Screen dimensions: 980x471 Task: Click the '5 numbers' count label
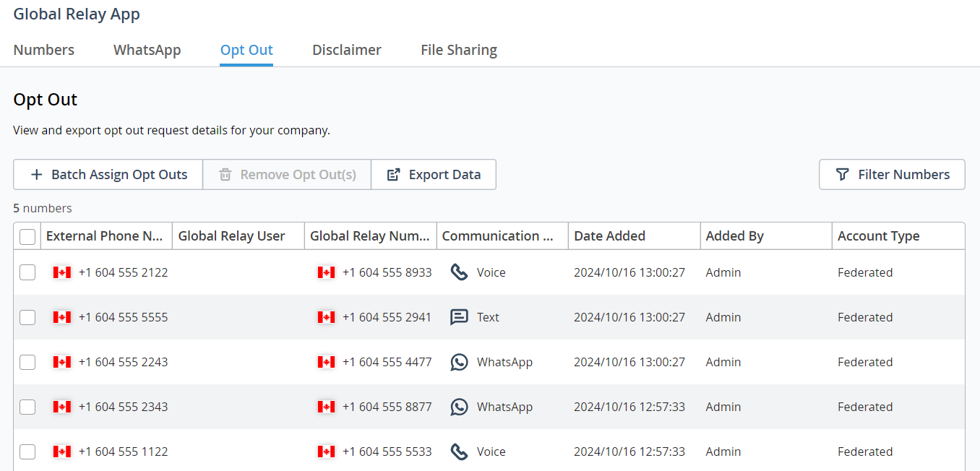coord(43,208)
